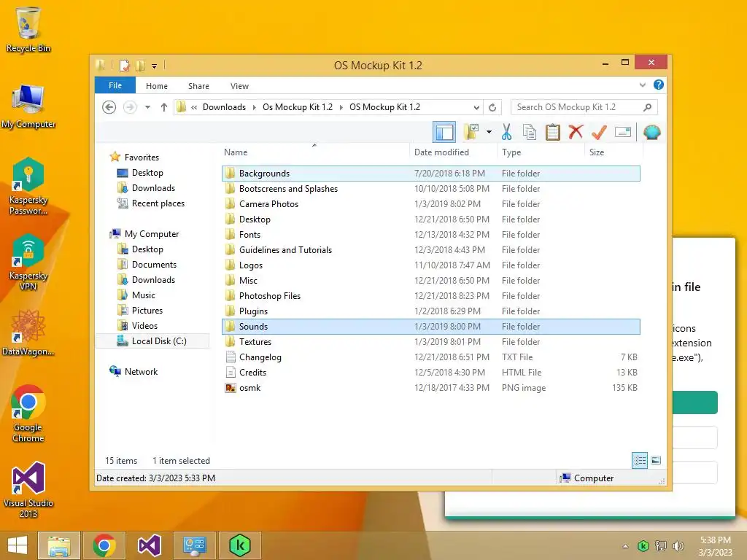Go up one folder level

coord(164,107)
